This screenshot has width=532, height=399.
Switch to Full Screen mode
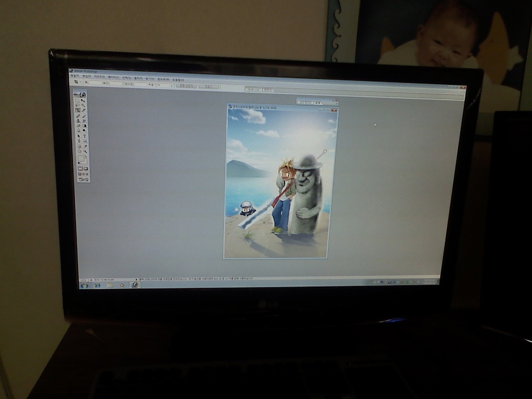coord(87,174)
